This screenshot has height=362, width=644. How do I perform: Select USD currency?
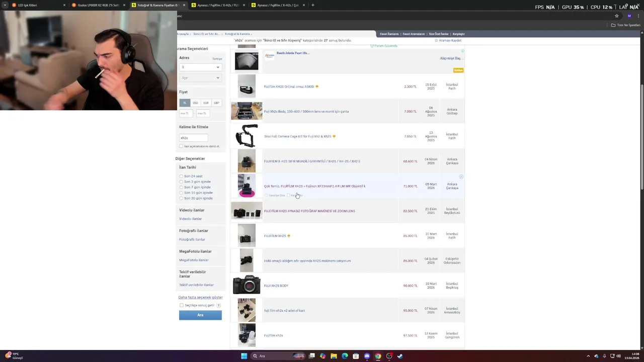pyautogui.click(x=195, y=103)
